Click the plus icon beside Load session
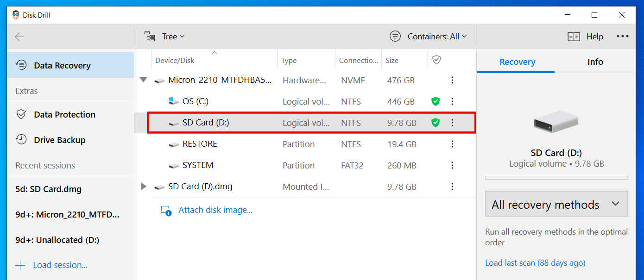 click(20, 265)
